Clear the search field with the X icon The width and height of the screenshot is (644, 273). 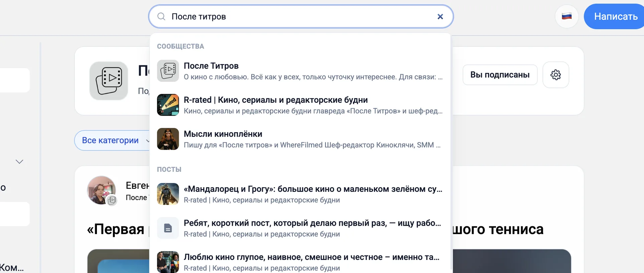coord(440,16)
